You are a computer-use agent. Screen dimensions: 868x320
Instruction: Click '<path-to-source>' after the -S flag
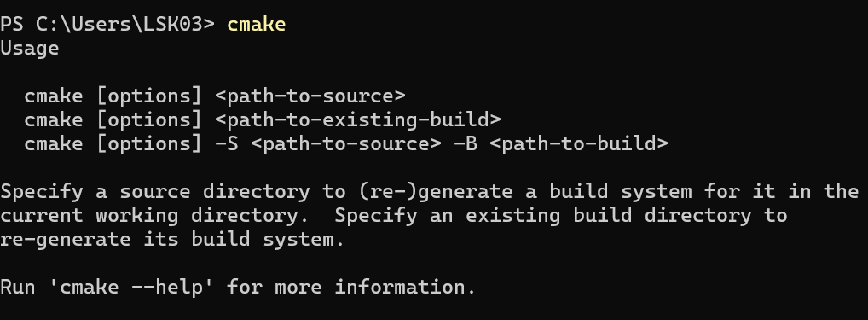pyautogui.click(x=346, y=144)
